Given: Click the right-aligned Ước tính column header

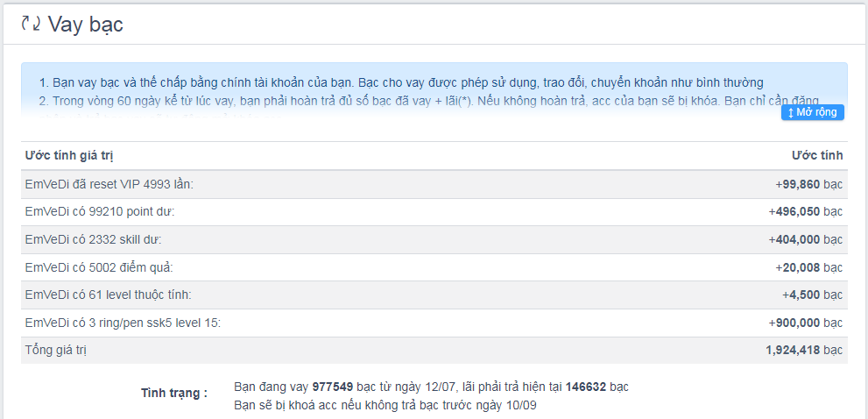Looking at the screenshot, I should 817,156.
